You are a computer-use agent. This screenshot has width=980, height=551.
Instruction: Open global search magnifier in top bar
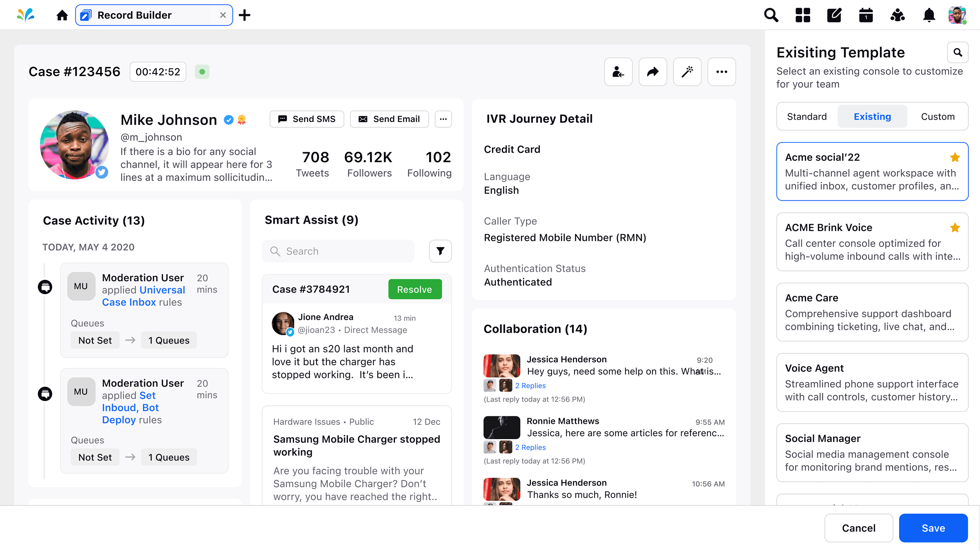[x=771, y=15]
